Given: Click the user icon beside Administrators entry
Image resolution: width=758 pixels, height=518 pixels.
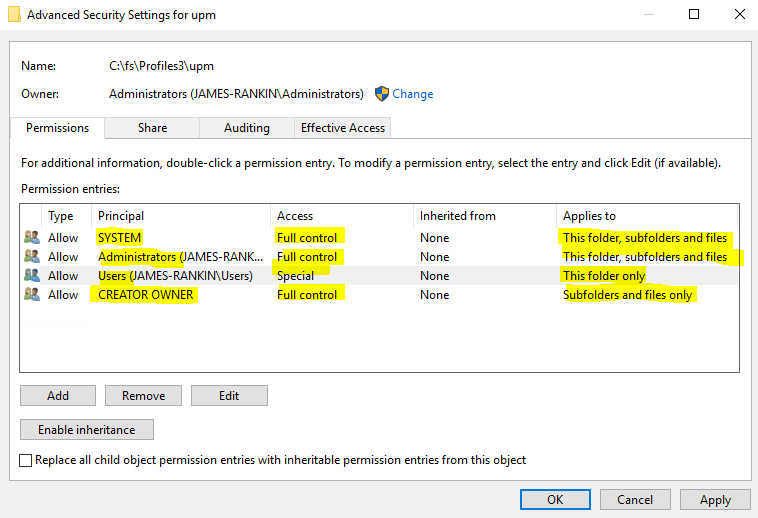Looking at the screenshot, I should (x=32, y=257).
